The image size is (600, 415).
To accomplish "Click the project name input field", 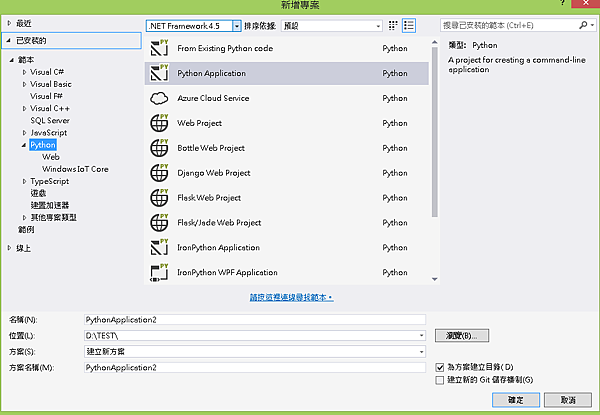I will [x=255, y=320].
